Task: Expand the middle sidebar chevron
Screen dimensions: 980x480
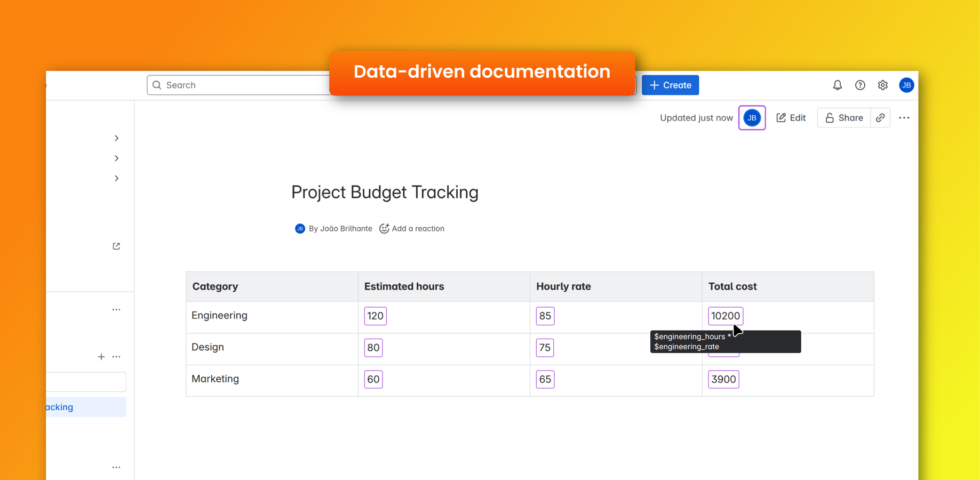Action: pyautogui.click(x=116, y=158)
